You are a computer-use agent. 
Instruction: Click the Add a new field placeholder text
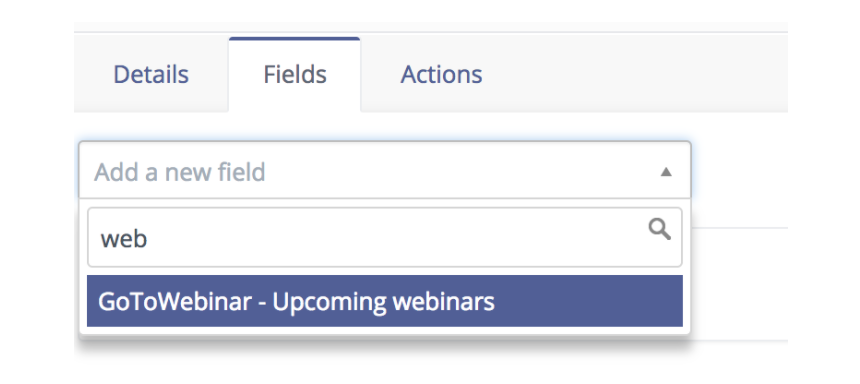(180, 172)
